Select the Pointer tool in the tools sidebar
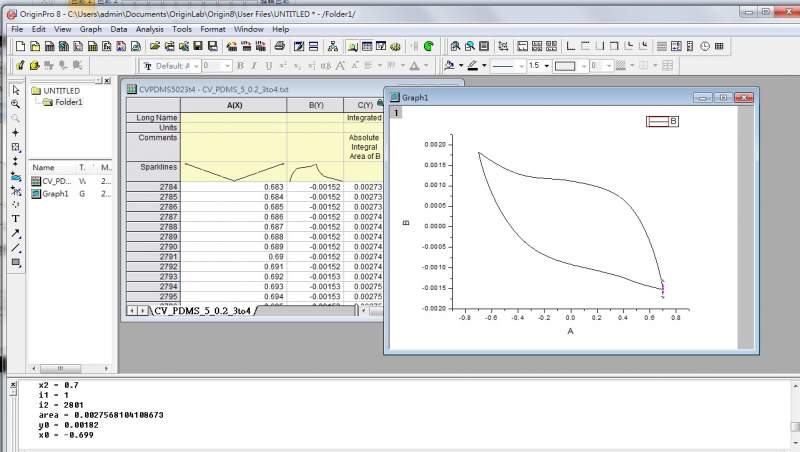The width and height of the screenshot is (800, 452). pos(16,90)
